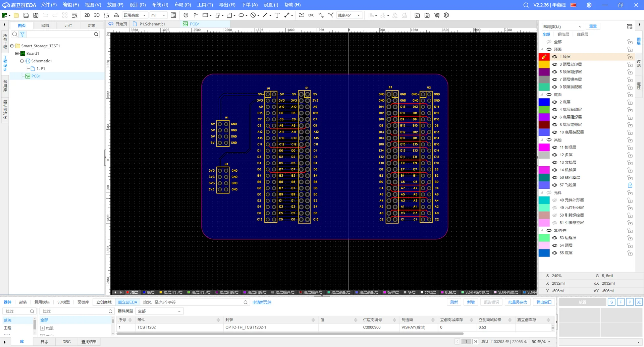Image resolution: width=644 pixels, height=347 pixels.
Task: Select the text tool in toolbar
Action: coord(277,15)
